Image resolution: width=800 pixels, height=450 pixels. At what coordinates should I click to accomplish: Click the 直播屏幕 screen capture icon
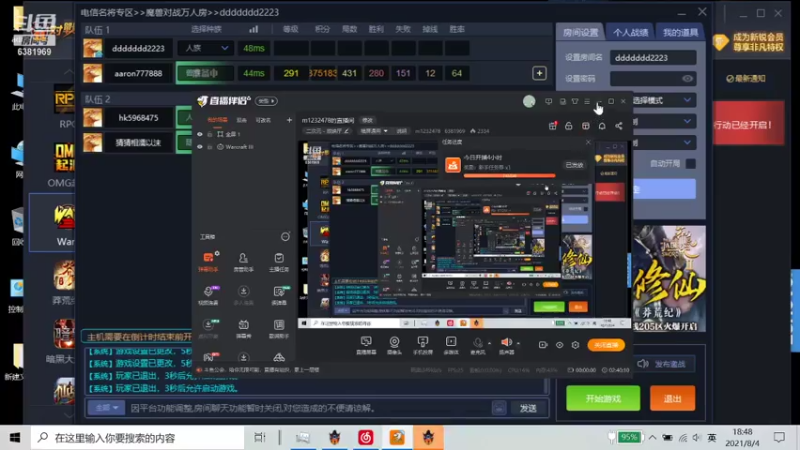(x=366, y=341)
